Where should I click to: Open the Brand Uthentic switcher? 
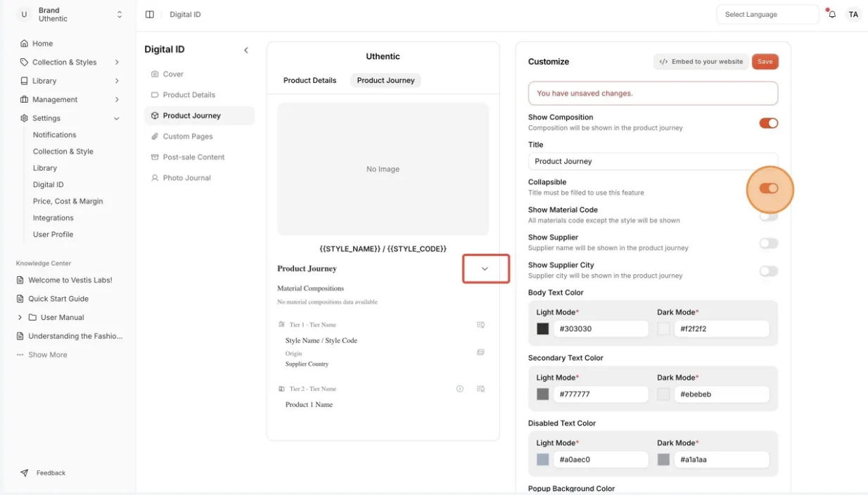[70, 14]
